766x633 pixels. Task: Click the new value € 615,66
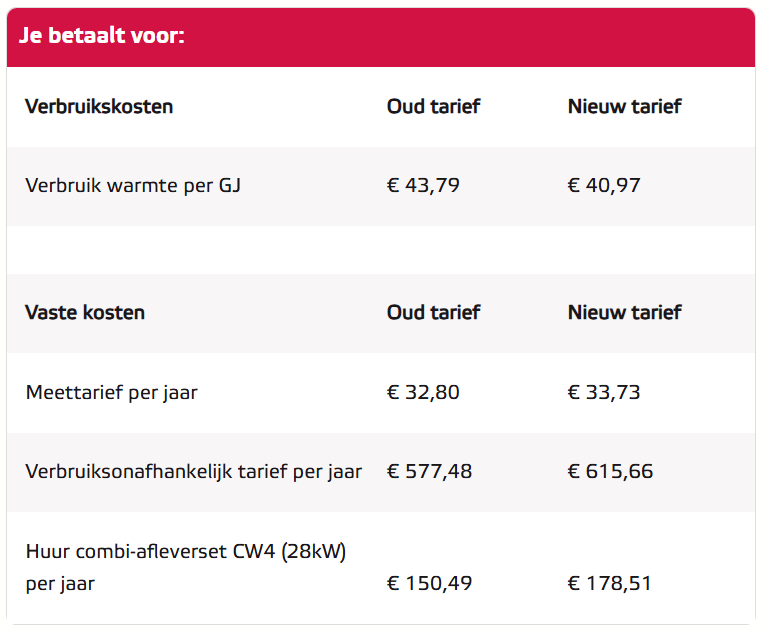(x=610, y=471)
